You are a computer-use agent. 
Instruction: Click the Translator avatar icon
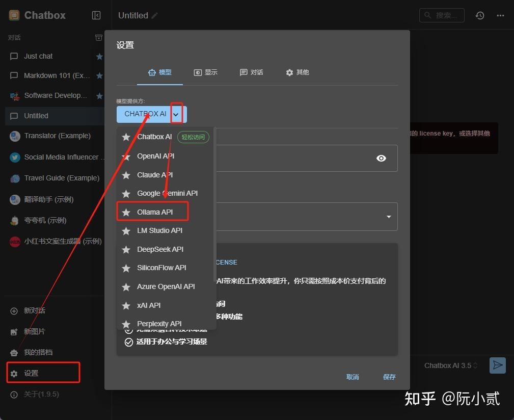[15, 136]
